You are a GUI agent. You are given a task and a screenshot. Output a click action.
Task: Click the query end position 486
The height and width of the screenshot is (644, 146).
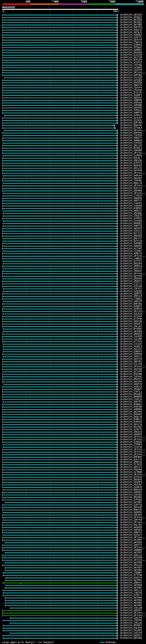(x=115, y=11)
